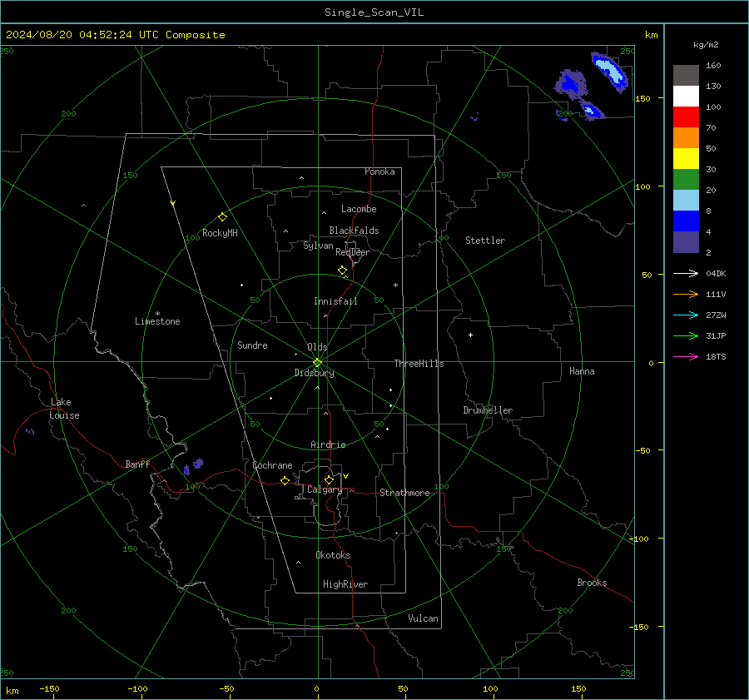
Task: Select the Stettler town label
Action: 485,241
